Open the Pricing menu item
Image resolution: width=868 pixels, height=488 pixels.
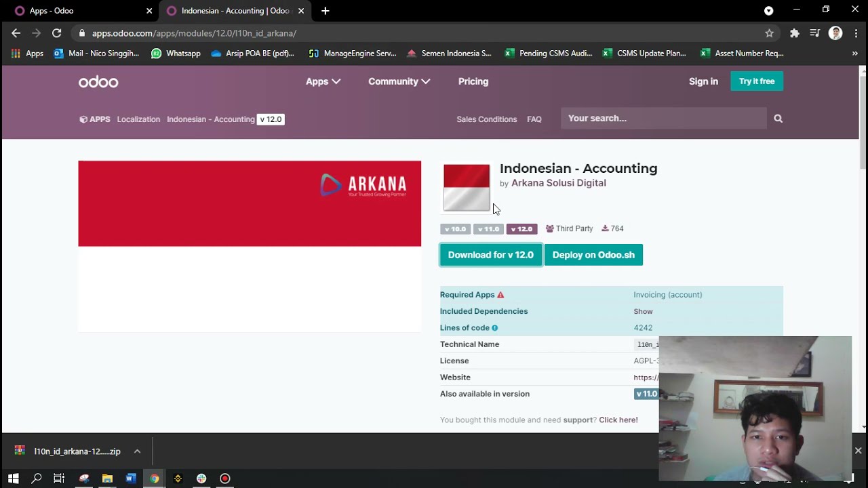click(473, 81)
